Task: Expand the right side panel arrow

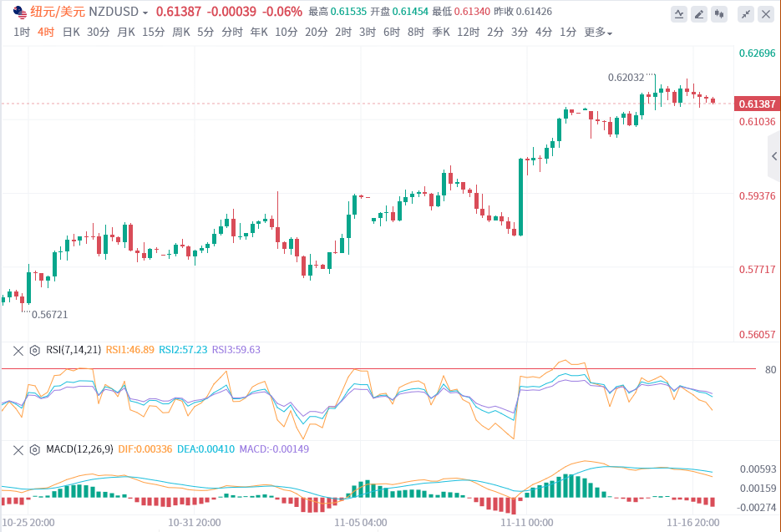Action: coord(774,156)
